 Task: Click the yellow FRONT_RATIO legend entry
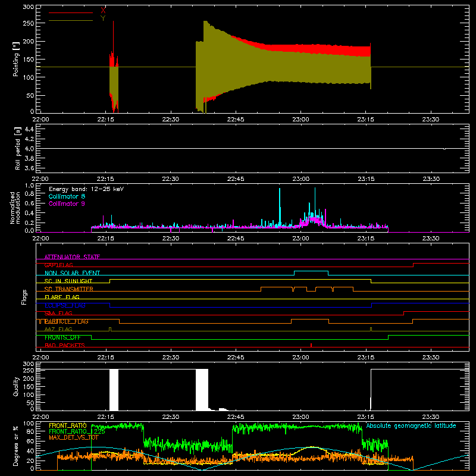[x=68, y=425]
